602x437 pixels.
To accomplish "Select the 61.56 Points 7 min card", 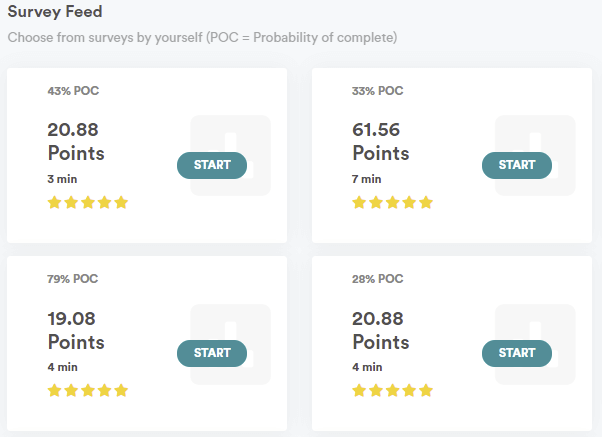I will [452, 156].
